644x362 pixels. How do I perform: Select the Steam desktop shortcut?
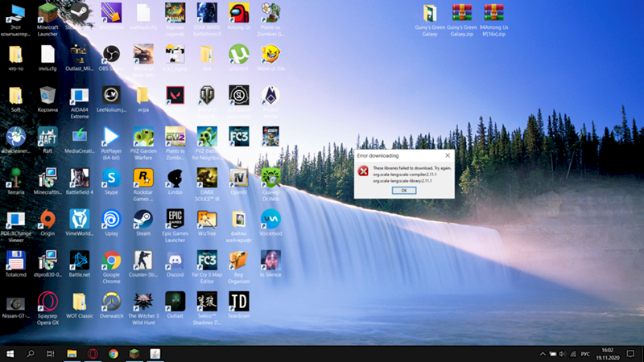click(143, 219)
